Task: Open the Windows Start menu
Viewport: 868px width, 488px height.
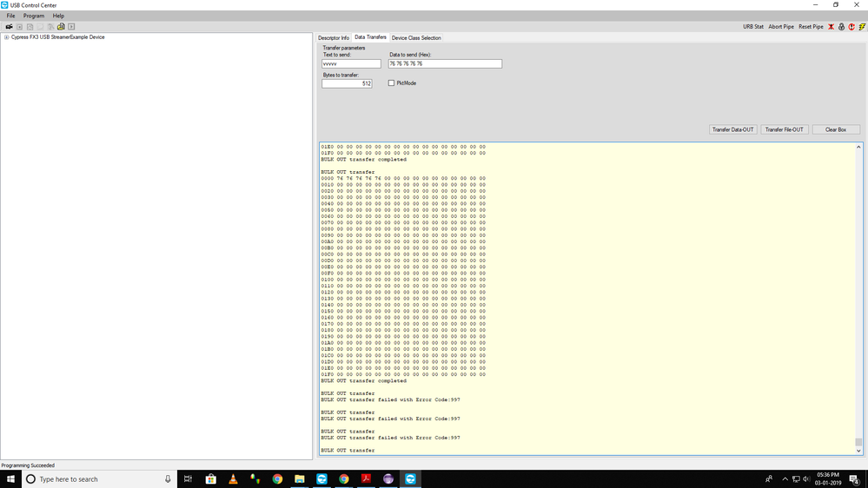Action: pyautogui.click(x=10, y=479)
